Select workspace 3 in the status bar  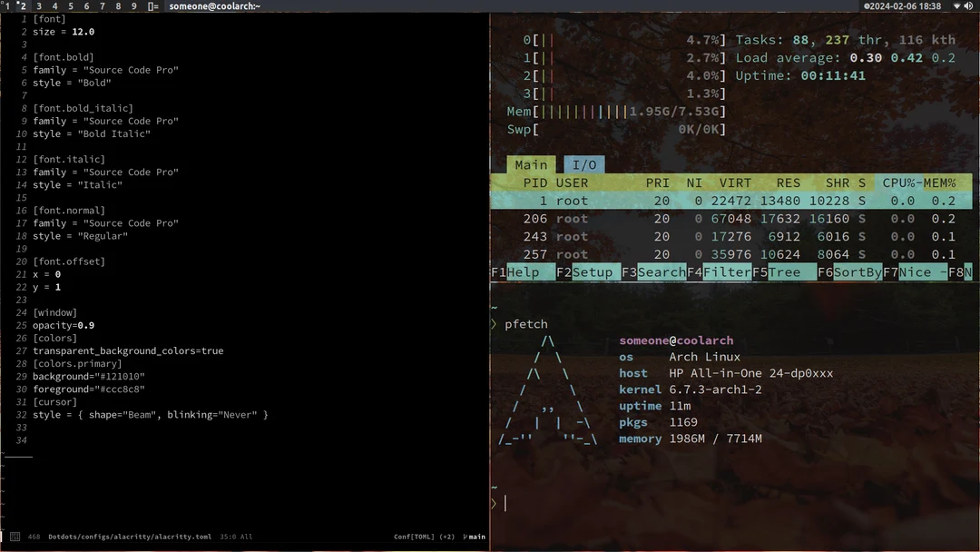pos(39,5)
